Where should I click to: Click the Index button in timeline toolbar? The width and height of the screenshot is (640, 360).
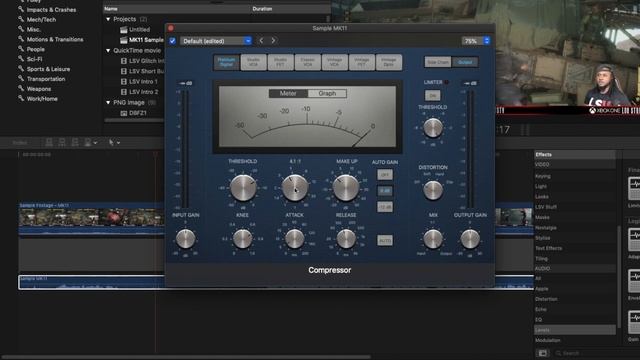(20, 142)
